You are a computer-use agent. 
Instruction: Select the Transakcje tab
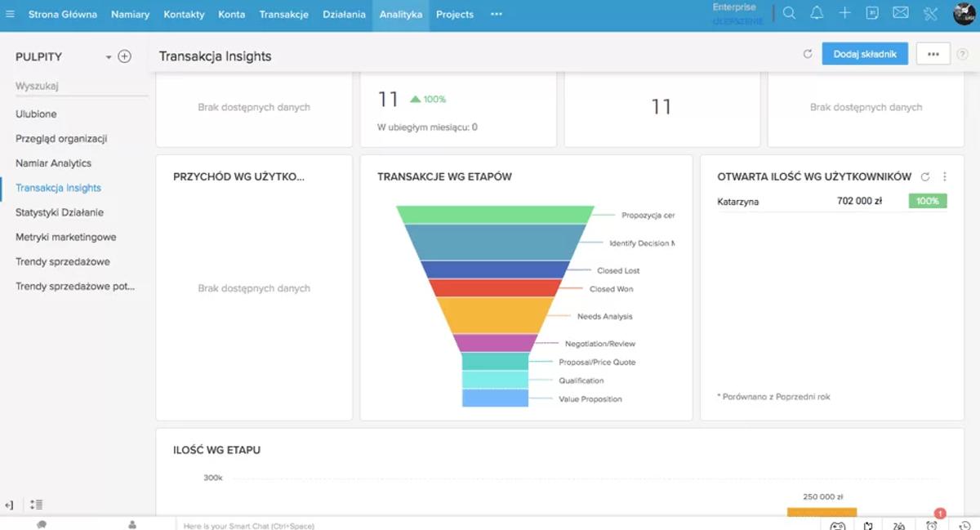pos(284,15)
